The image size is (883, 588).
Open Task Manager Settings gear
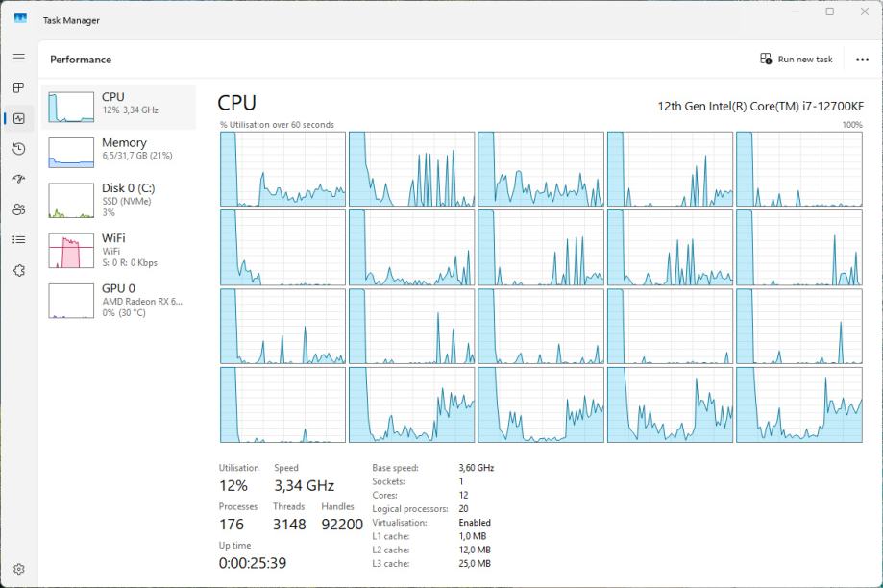point(18,569)
